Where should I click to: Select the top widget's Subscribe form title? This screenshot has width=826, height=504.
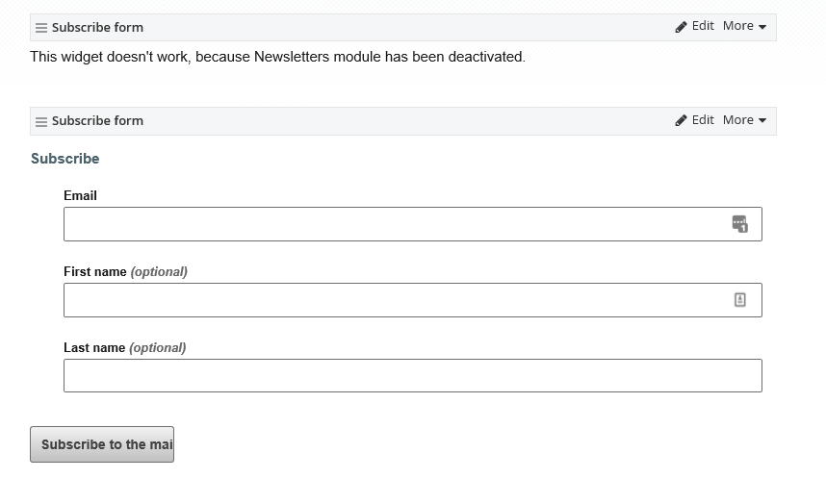pyautogui.click(x=97, y=27)
